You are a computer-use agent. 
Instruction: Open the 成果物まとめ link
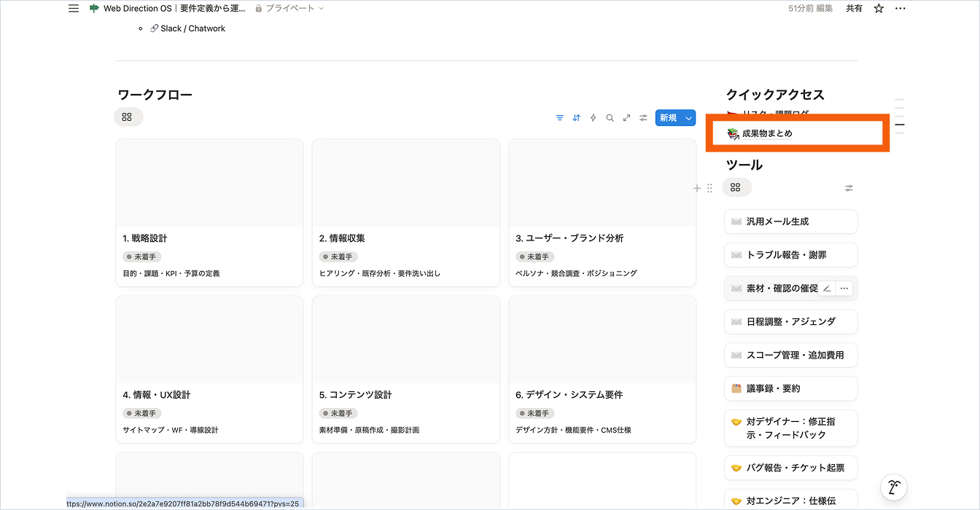coord(766,134)
